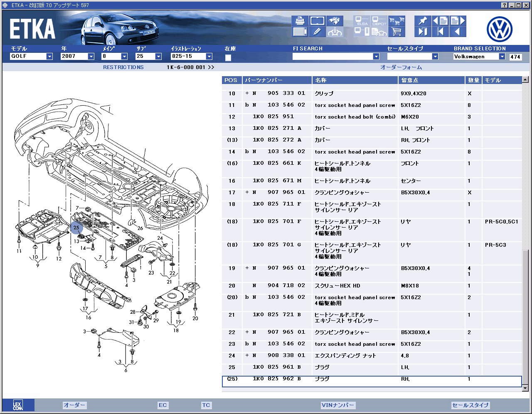Click the 474 field beside brand selection
The image size is (532, 414).
point(515,57)
